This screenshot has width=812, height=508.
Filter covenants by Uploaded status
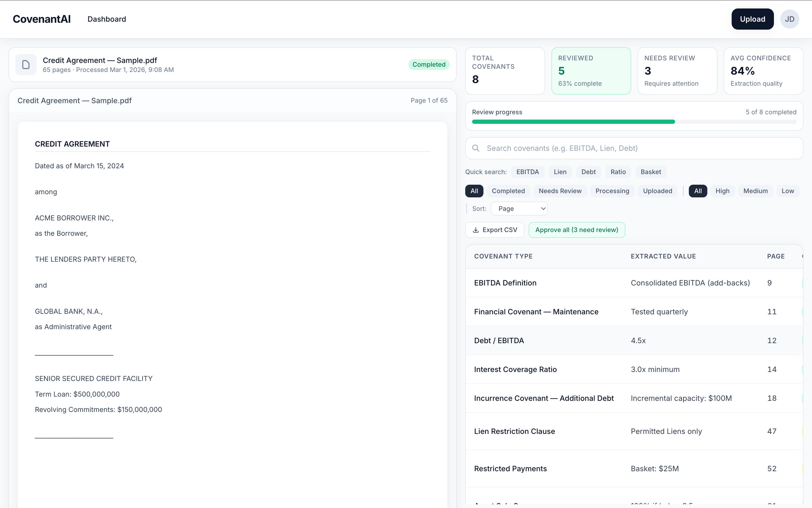coord(657,191)
